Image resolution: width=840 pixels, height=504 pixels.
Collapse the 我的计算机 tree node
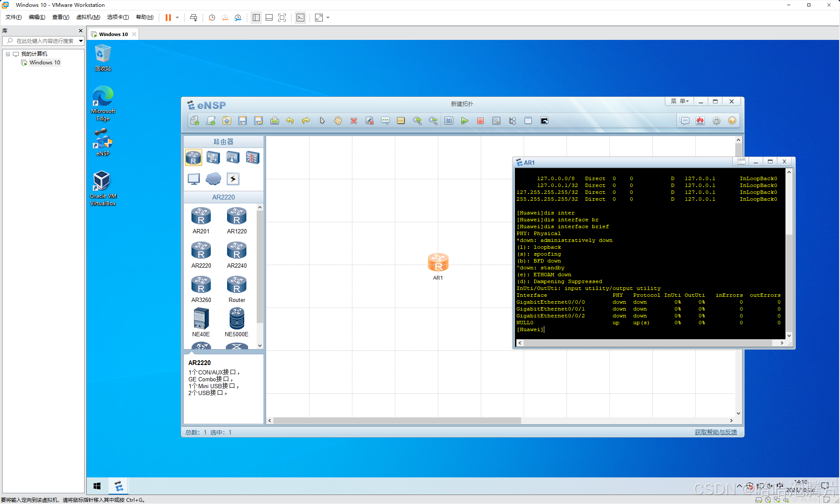point(8,54)
